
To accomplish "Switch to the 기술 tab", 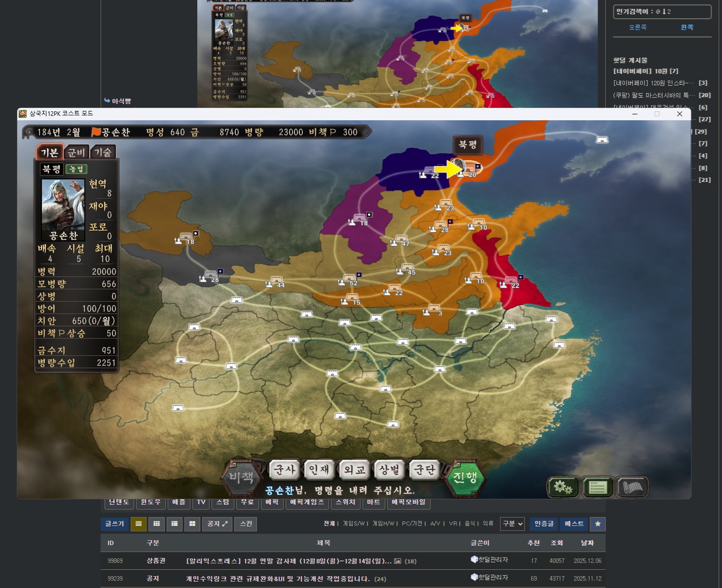I will (103, 152).
